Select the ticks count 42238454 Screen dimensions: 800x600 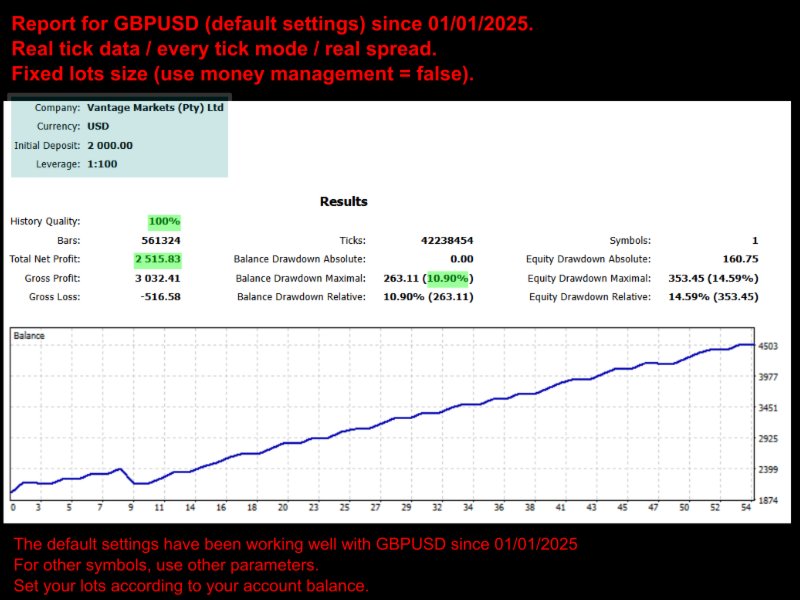pyautogui.click(x=447, y=240)
